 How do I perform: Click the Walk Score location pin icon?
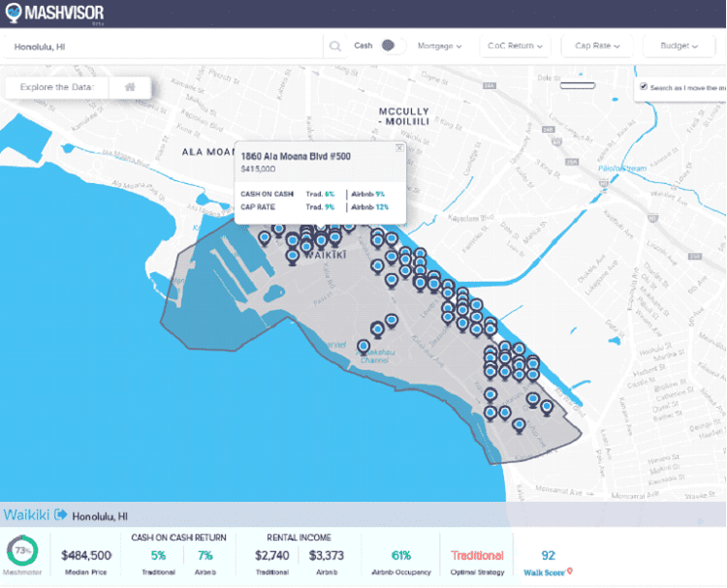[570, 571]
